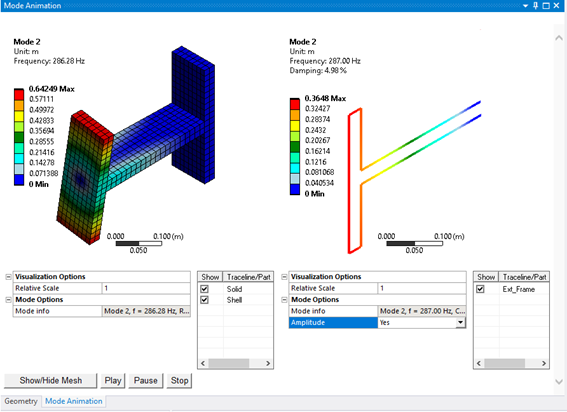The height and width of the screenshot is (412, 567).
Task: Collapse left Visualization Options section
Action: [8, 277]
